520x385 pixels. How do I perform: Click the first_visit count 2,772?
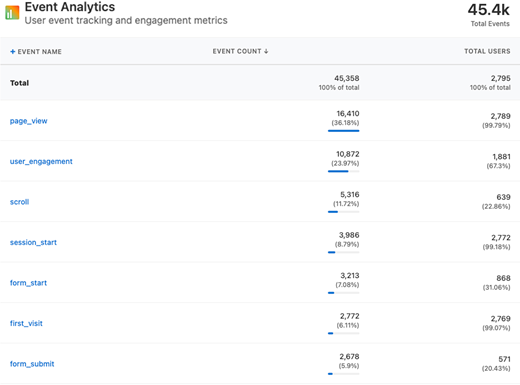[350, 316]
